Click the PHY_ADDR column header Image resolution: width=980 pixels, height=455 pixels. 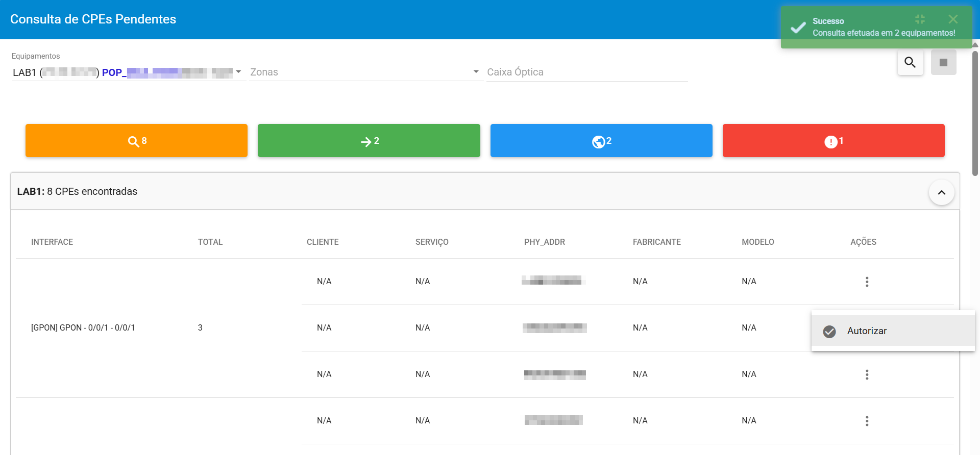[545, 242]
